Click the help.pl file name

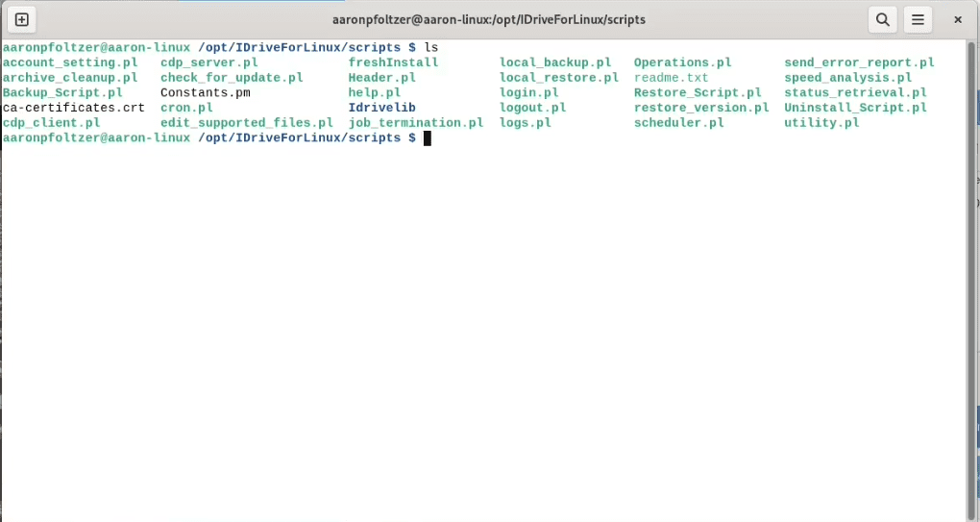pyautogui.click(x=375, y=92)
